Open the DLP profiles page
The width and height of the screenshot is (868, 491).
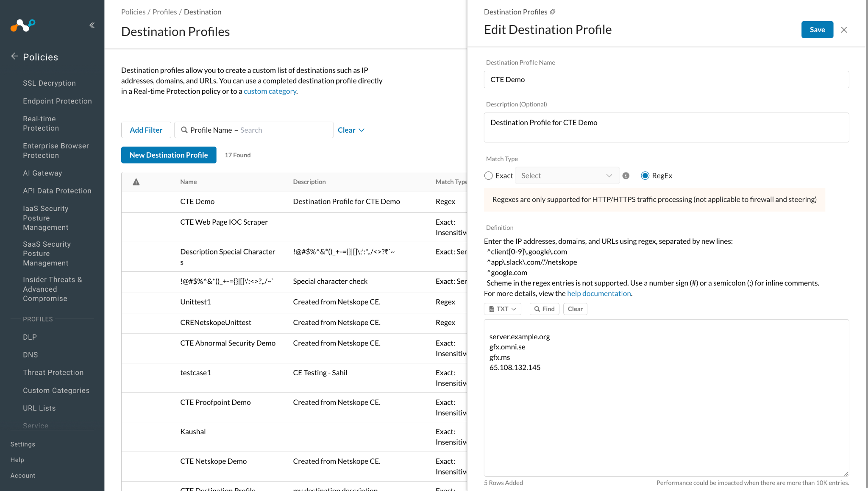pyautogui.click(x=30, y=337)
